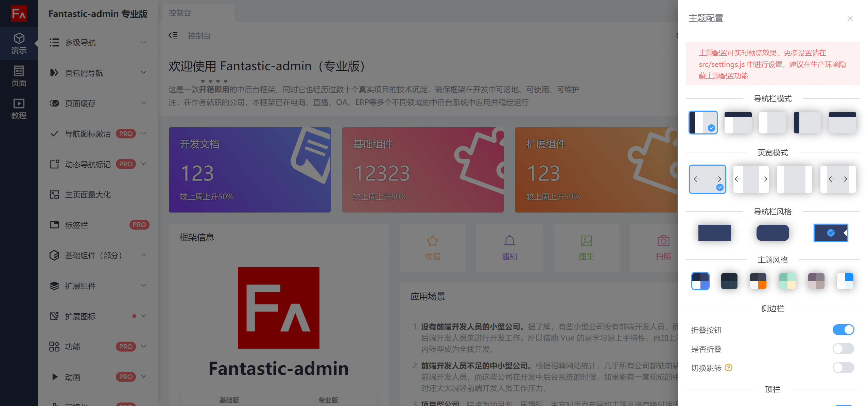Viewport: 868px width, 406px height.
Task: Choose the arrow navigation bar style swatch (selected)
Action: [831, 233]
